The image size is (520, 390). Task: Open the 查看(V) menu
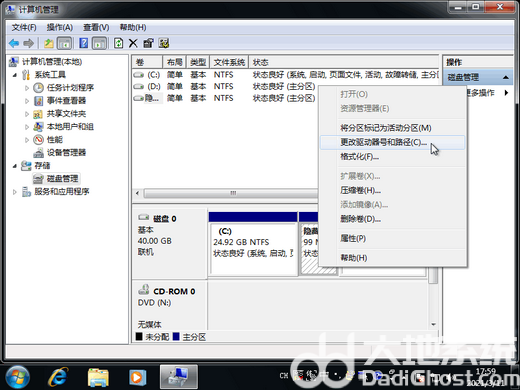(96, 27)
